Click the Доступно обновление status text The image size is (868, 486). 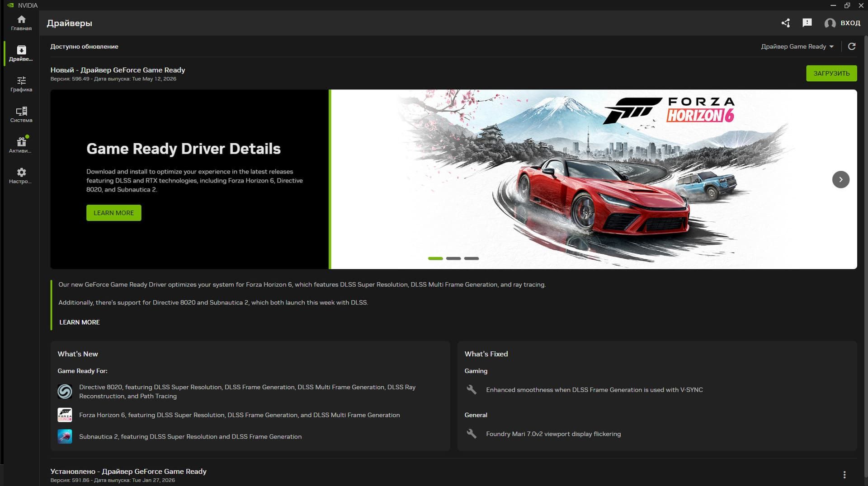pyautogui.click(x=84, y=47)
